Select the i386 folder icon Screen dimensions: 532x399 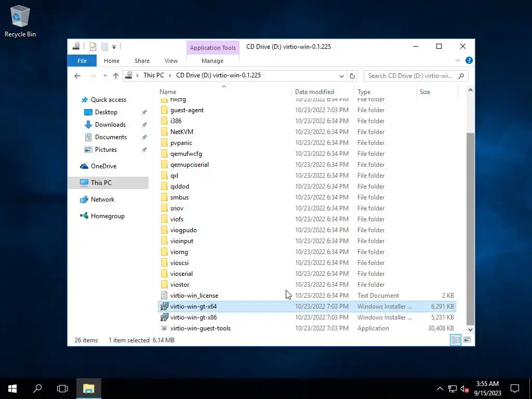tap(164, 121)
